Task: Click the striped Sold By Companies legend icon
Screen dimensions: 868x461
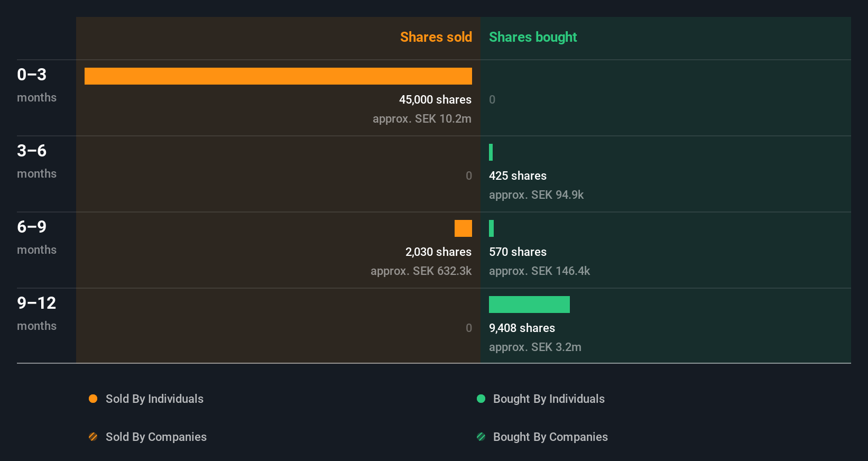Action: coord(93,437)
